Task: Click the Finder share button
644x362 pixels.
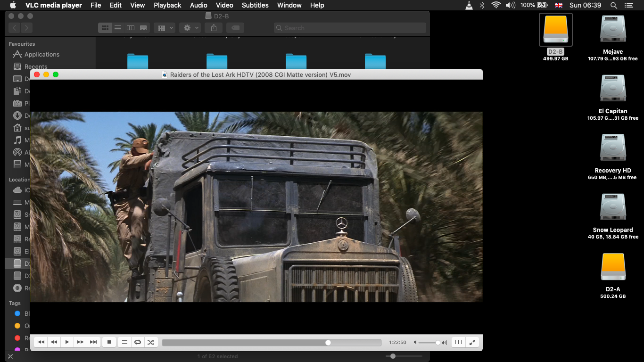Action: point(214,28)
